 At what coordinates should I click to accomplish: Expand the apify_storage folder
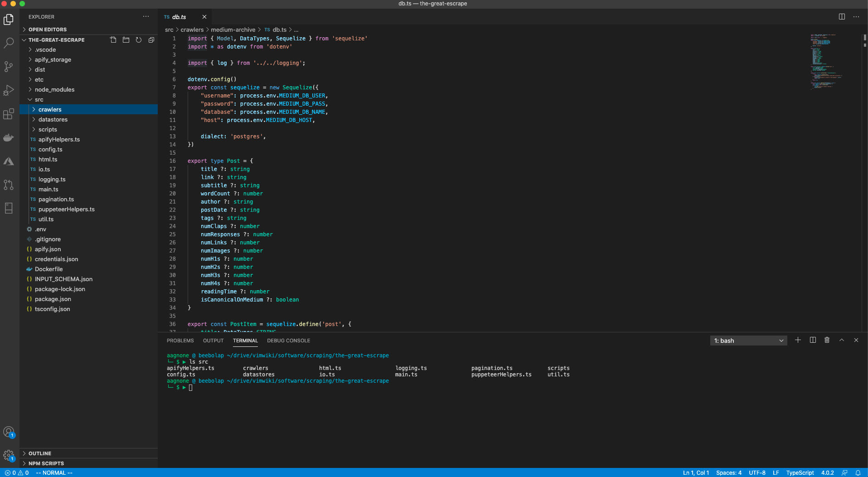tap(89, 60)
